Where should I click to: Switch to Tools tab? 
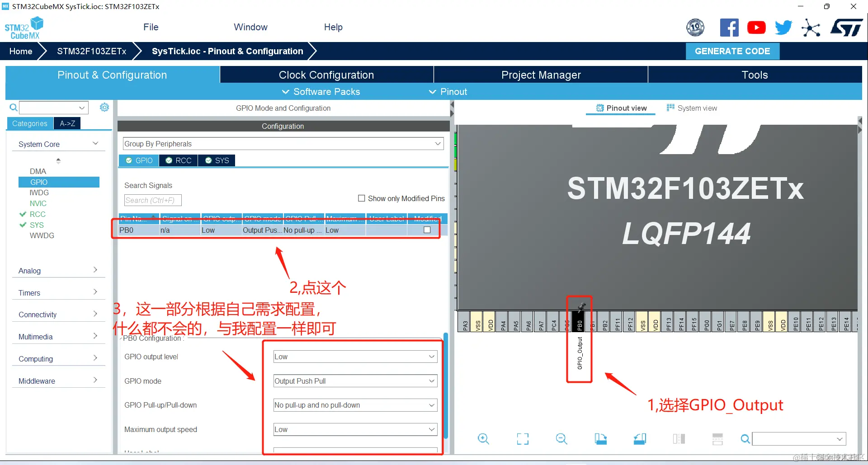click(x=755, y=75)
